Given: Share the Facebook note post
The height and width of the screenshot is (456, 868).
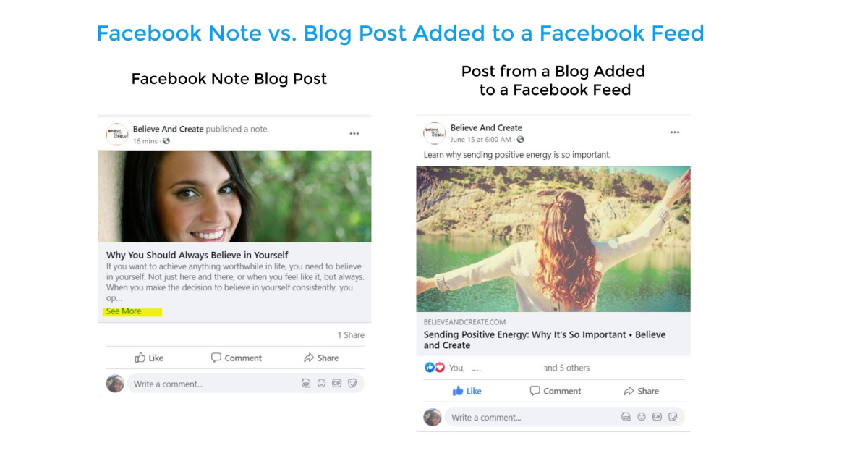Looking at the screenshot, I should [x=321, y=358].
